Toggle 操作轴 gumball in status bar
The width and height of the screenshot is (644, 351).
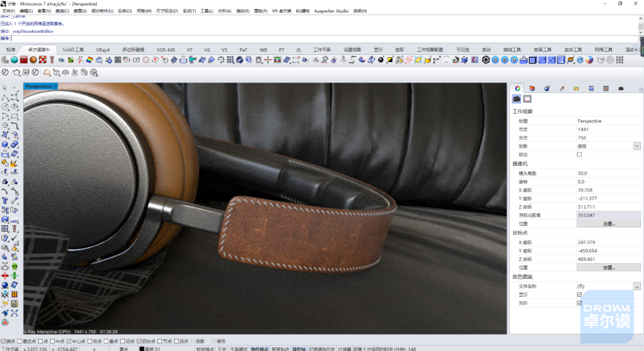pyautogui.click(x=299, y=349)
